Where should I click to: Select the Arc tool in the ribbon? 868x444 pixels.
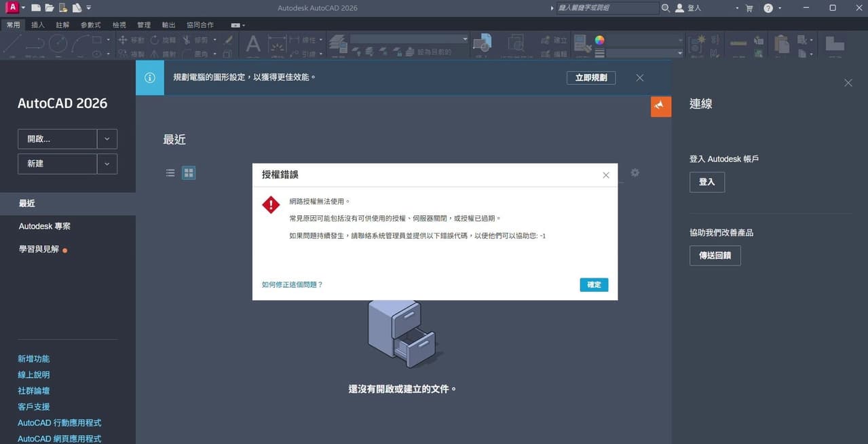[80, 43]
